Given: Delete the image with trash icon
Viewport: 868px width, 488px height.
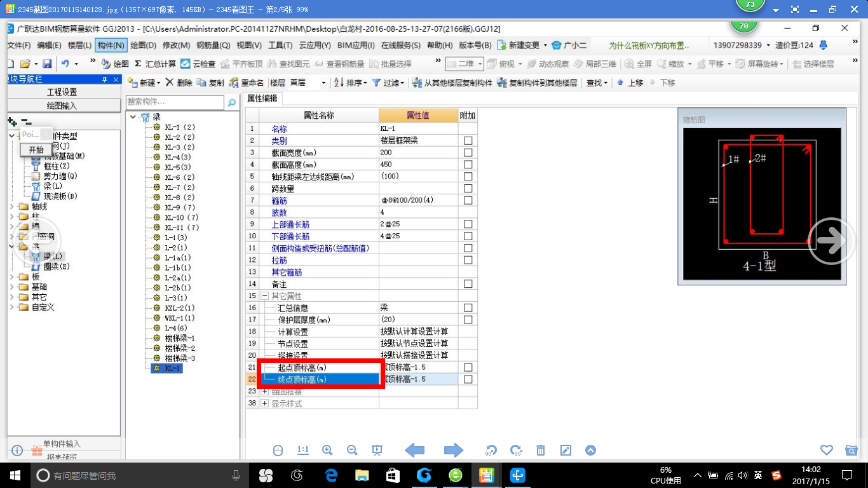Looking at the screenshot, I should click(541, 450).
